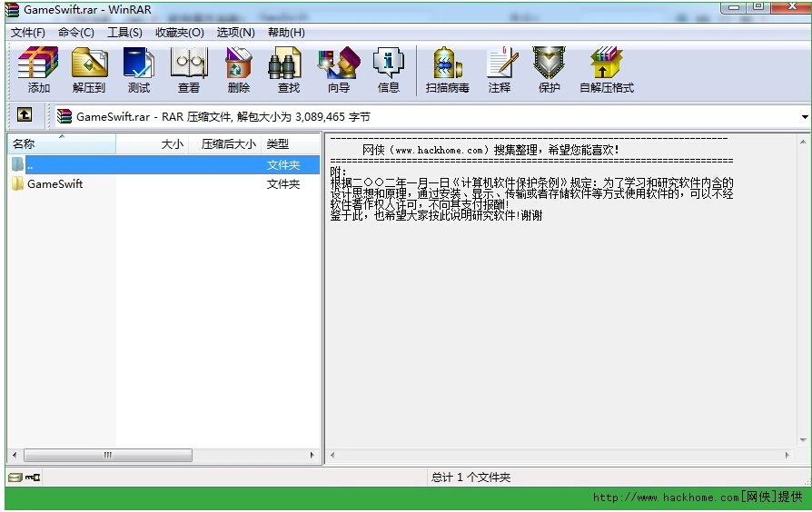Click file list horizontal scrollbar thumb
812x512 pixels.
pyautogui.click(x=108, y=455)
